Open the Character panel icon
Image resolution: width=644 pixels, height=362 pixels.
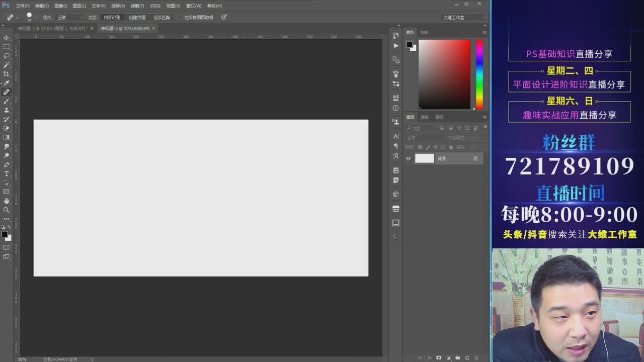[396, 136]
